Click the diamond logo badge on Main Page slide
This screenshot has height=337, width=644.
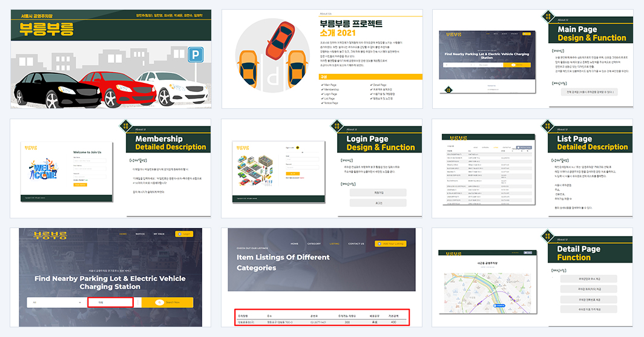pos(548,17)
